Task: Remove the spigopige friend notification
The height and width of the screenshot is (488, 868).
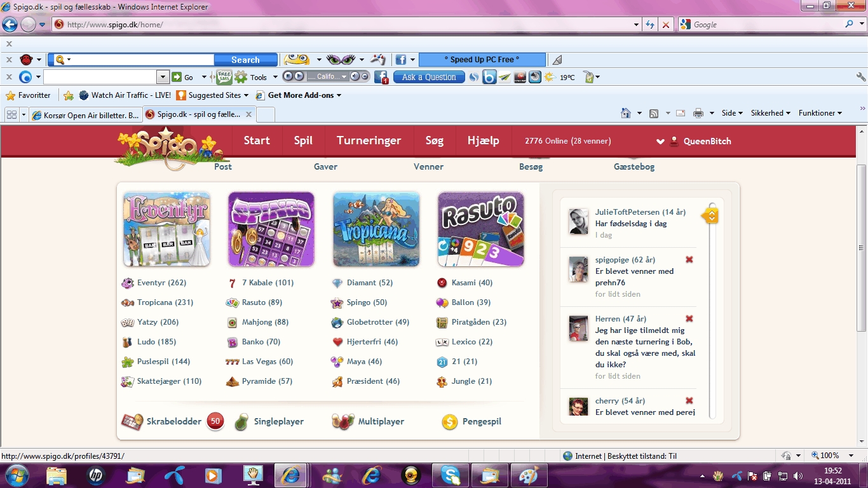Action: click(x=689, y=260)
